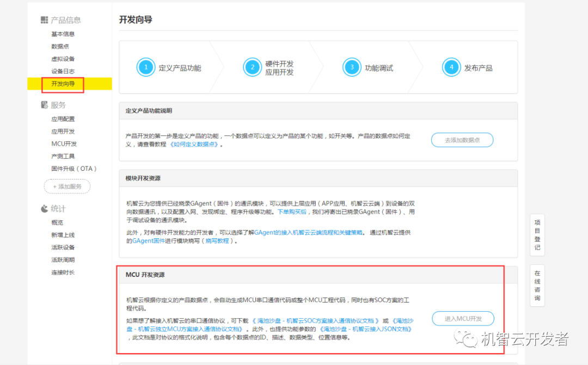Open 概览 under 统计

(x=57, y=222)
